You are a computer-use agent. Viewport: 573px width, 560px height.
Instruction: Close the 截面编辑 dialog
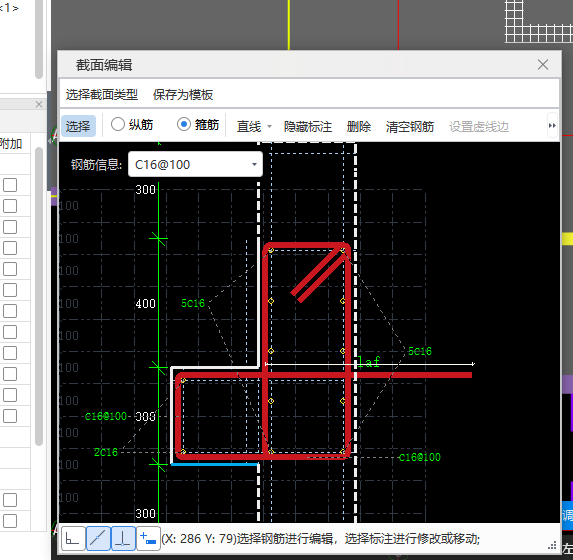coord(543,65)
